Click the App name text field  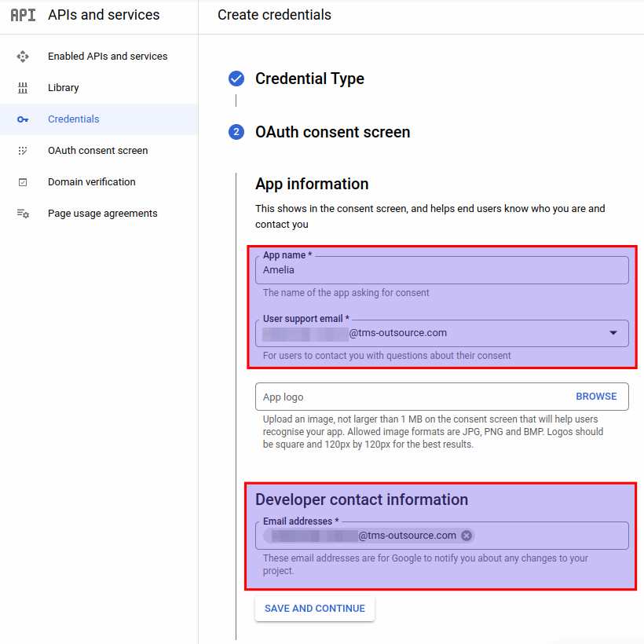tap(441, 270)
